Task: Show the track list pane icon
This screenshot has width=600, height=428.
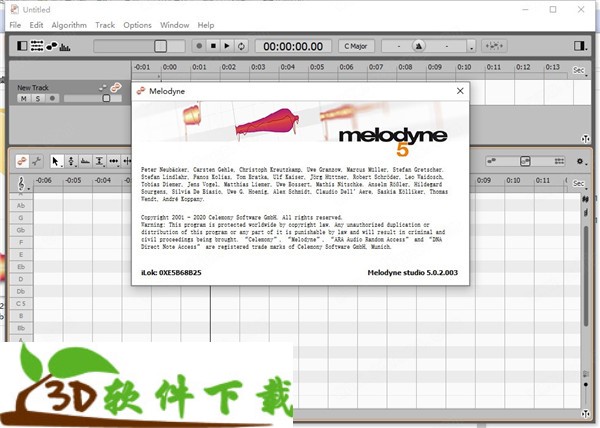Action: (x=37, y=46)
